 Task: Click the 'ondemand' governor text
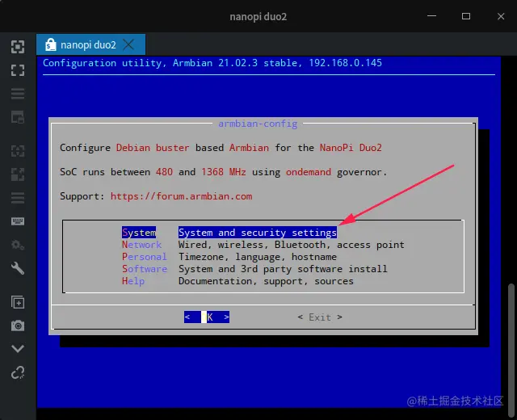tap(309, 172)
